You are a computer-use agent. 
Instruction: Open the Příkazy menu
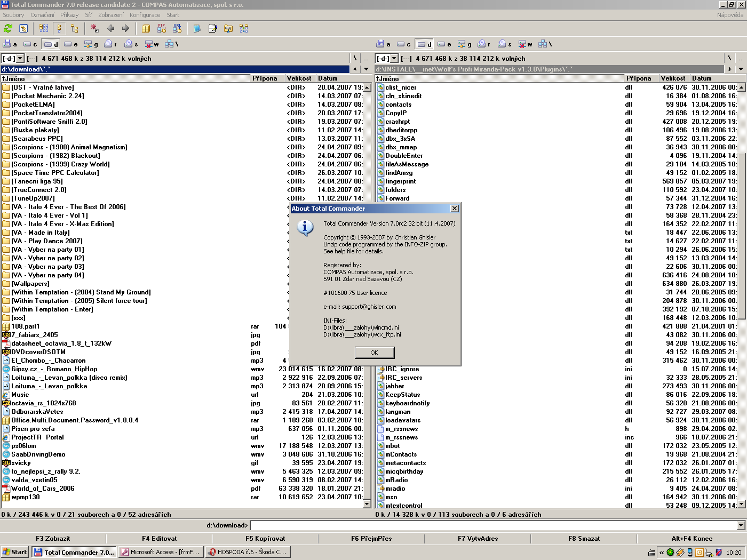69,15
